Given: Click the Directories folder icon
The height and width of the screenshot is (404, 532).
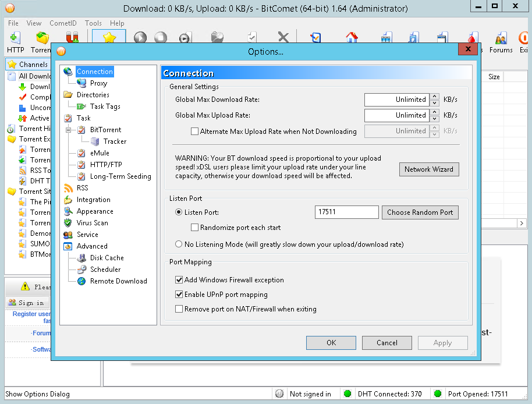Looking at the screenshot, I should 68,95.
